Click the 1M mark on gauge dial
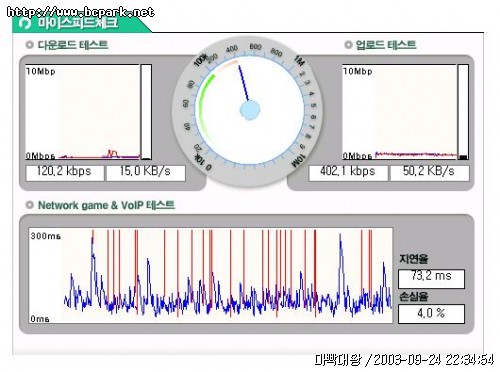Image resolution: width=500 pixels, height=372 pixels. click(299, 61)
